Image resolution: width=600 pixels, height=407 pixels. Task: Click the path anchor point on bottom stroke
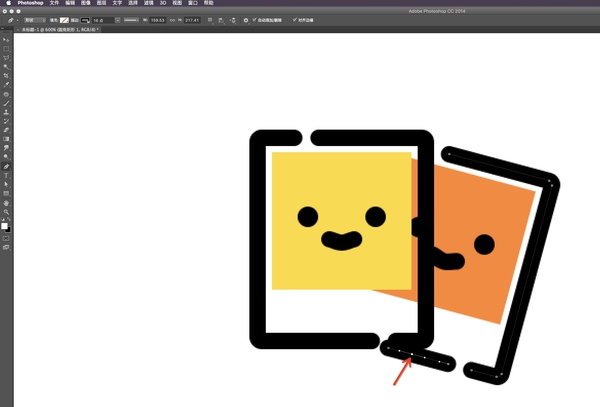tap(411, 355)
